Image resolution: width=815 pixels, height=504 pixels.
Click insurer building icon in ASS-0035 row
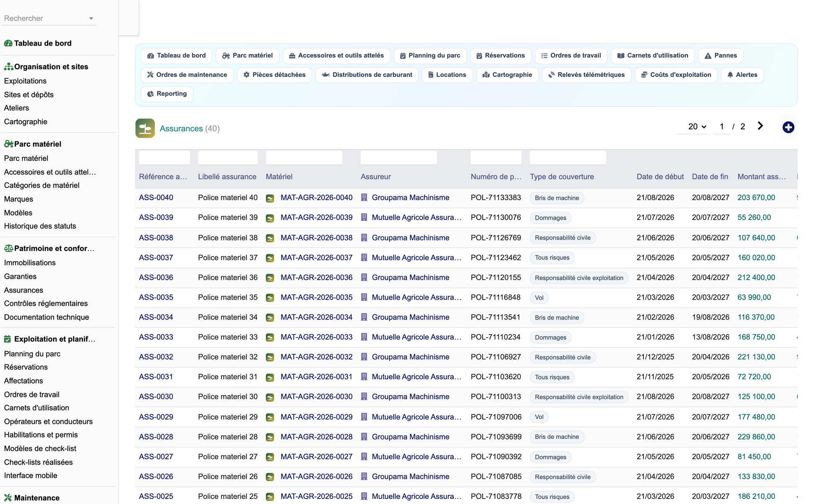(x=364, y=297)
